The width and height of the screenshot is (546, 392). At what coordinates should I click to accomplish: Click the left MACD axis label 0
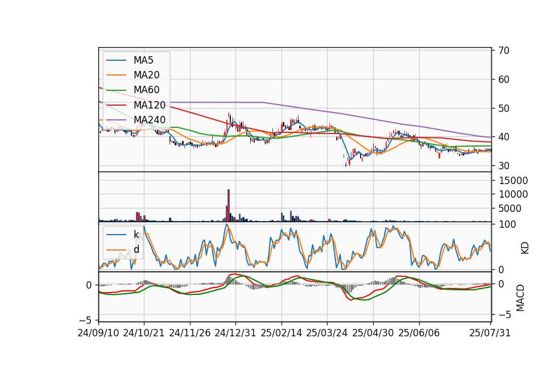(x=89, y=285)
